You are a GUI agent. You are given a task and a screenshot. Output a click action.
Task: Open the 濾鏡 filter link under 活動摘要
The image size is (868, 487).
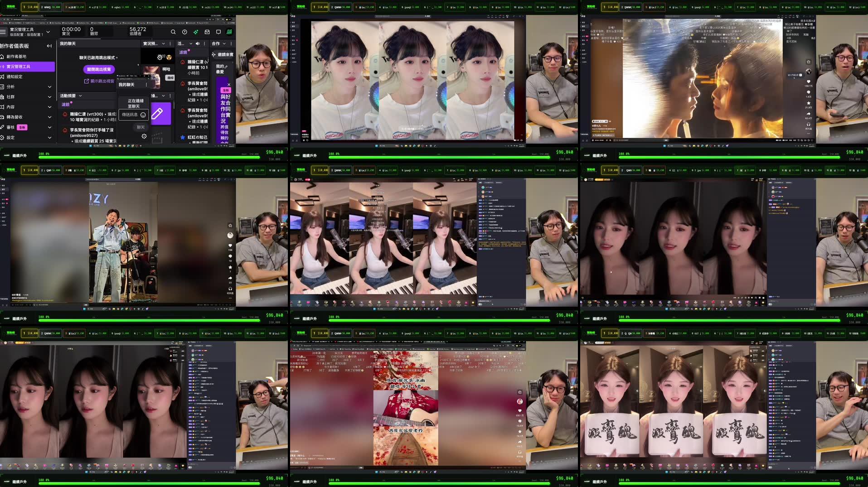(66, 105)
